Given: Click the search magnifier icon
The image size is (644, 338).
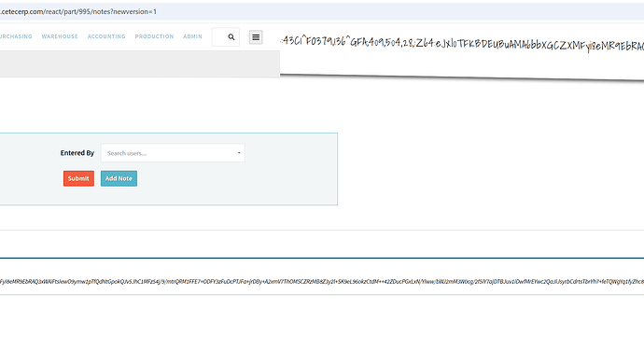Looking at the screenshot, I should [x=231, y=37].
